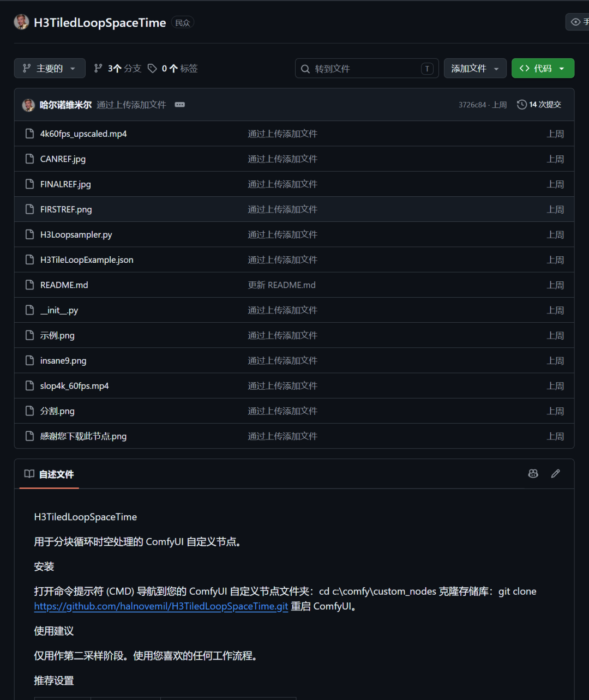Open file 分割.png

click(57, 411)
